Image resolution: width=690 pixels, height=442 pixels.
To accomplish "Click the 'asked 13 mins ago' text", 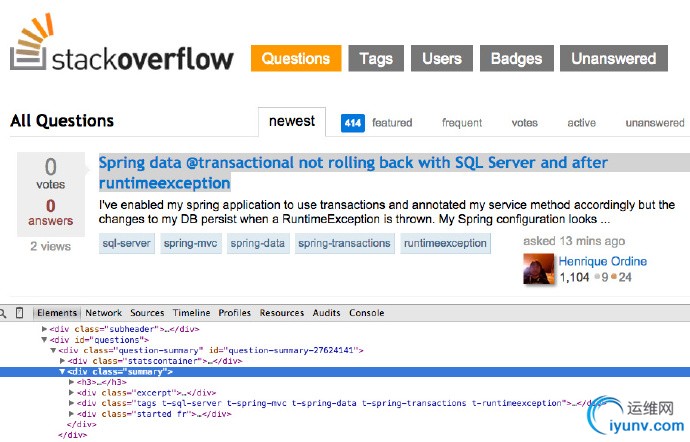I will click(574, 241).
